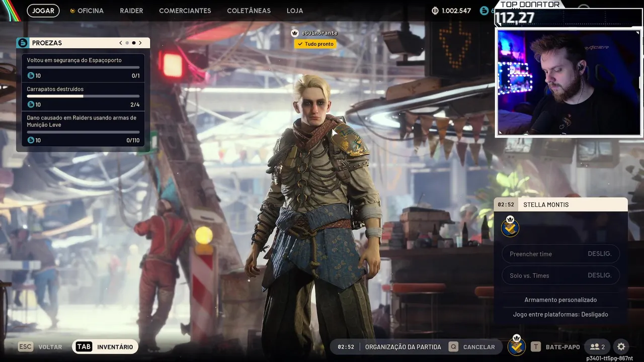Screen dimensions: 644x362
Task: Click the party leader avatar in the match panel
Action: [510, 227]
